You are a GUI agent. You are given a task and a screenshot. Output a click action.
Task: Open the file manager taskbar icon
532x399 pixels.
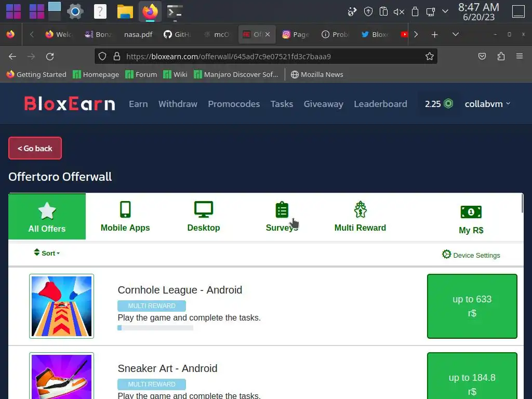click(125, 11)
